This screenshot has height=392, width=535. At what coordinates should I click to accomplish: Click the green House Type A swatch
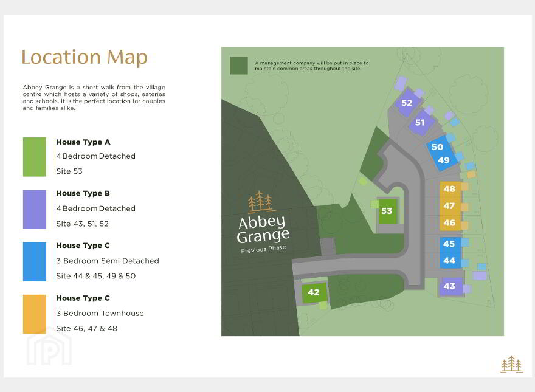pos(35,157)
